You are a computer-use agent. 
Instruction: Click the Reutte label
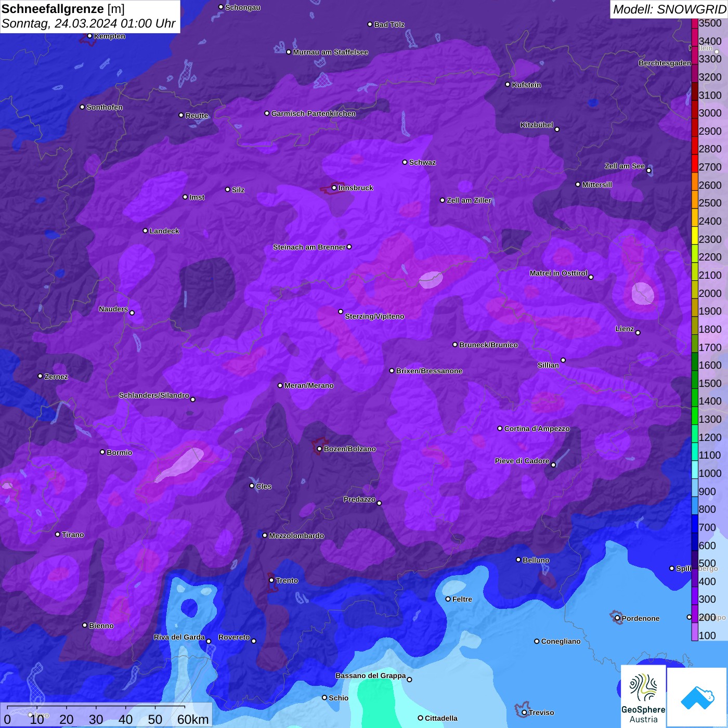coord(197,115)
